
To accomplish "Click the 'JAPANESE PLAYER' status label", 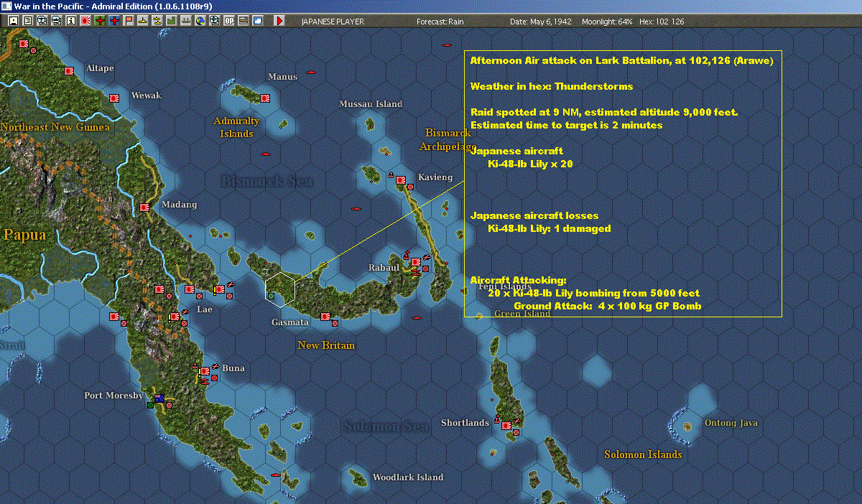I will pos(333,22).
